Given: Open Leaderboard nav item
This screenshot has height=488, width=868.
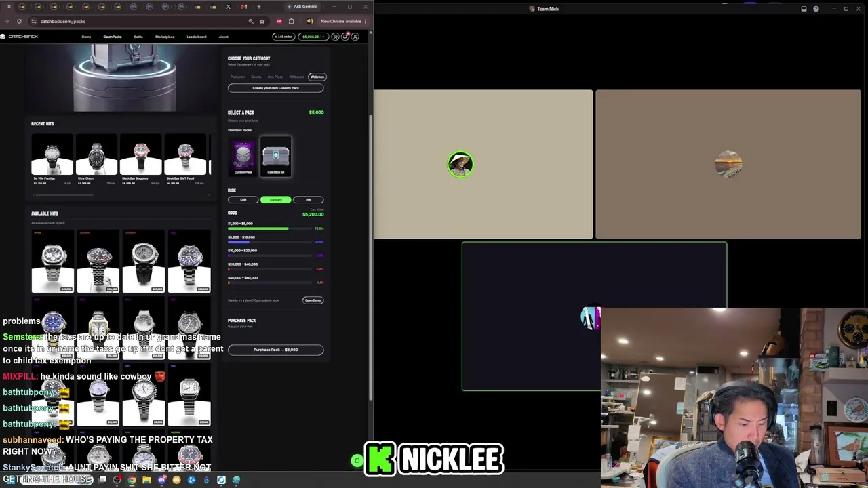Looking at the screenshot, I should point(197,37).
